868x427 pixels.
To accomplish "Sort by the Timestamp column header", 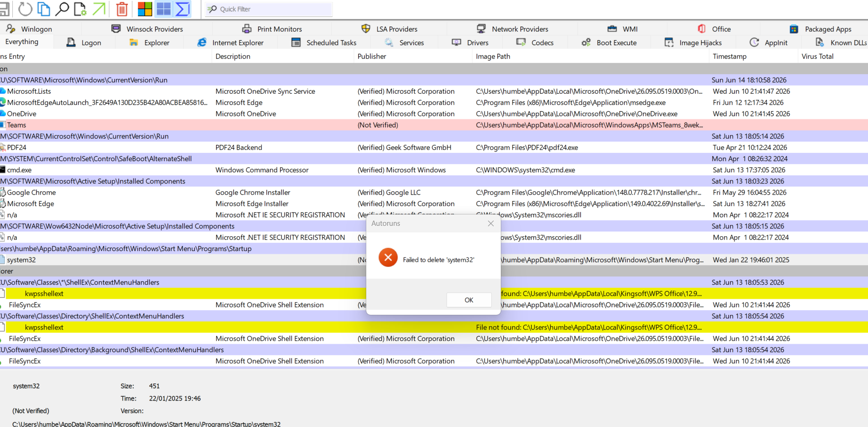I will 753,56.
